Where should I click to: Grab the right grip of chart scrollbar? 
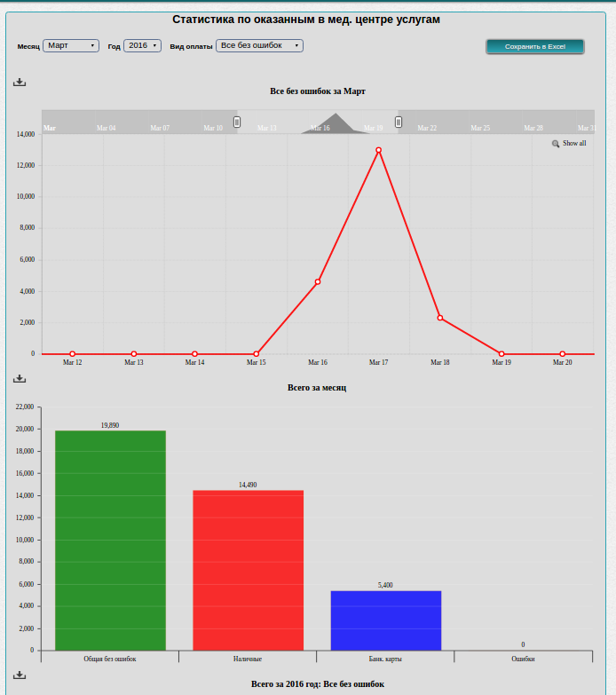click(x=399, y=122)
